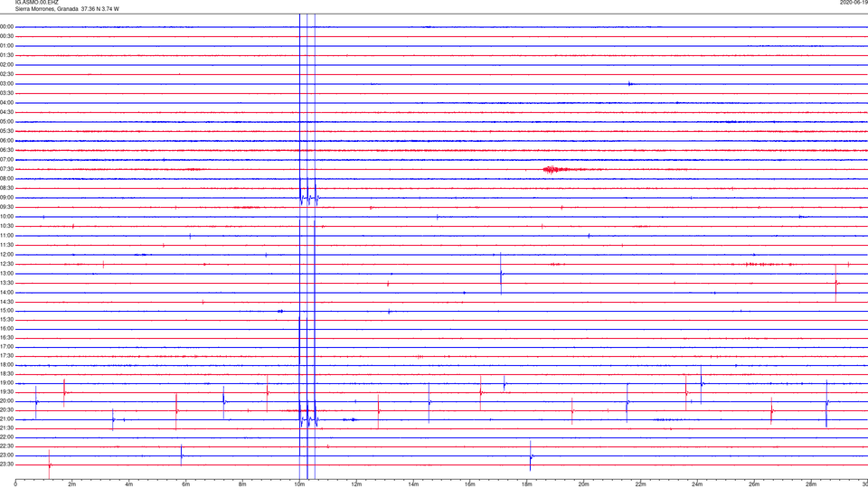
Task: Select the 07:00 trace time label
Action: click(x=6, y=160)
